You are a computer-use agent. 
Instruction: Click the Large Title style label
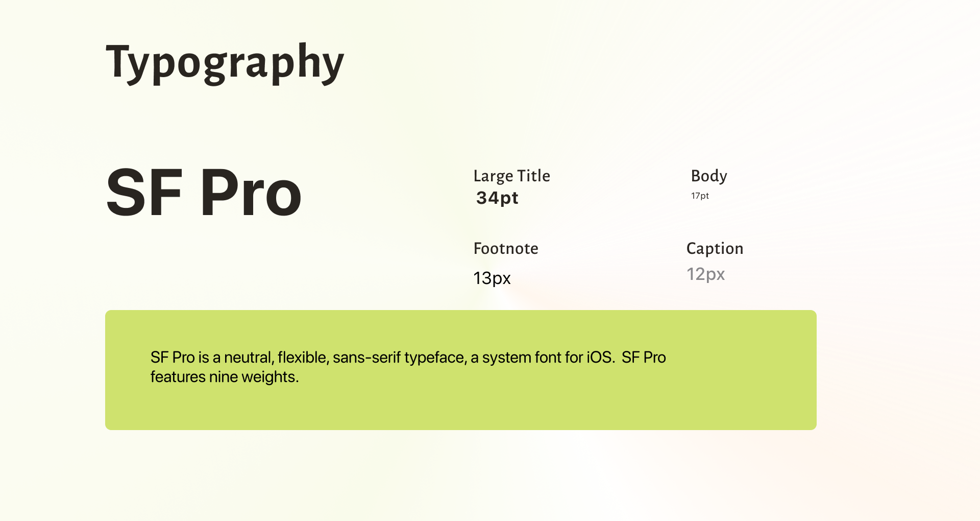[x=511, y=176]
